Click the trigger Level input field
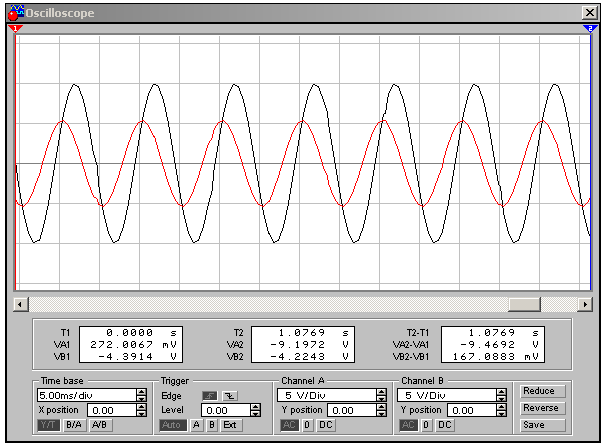 226,410
